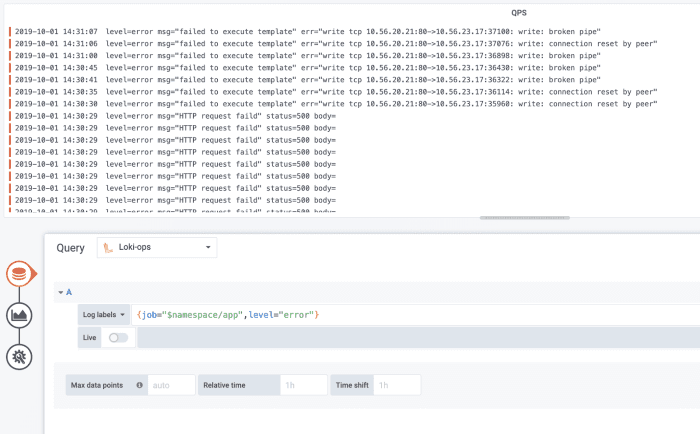The image size is (700, 434).
Task: Click the QPS panel title
Action: point(520,12)
